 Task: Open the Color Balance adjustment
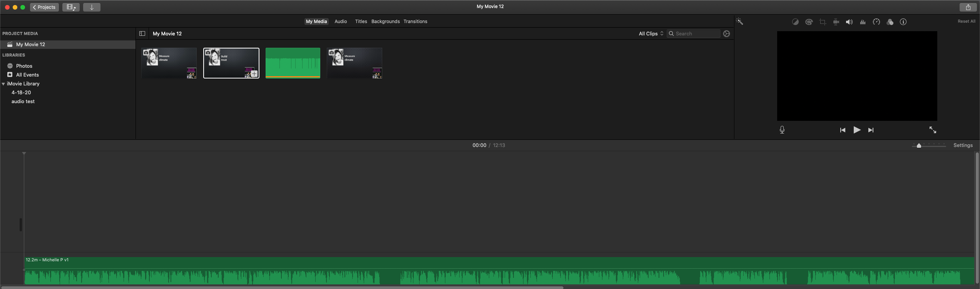pyautogui.click(x=795, y=22)
